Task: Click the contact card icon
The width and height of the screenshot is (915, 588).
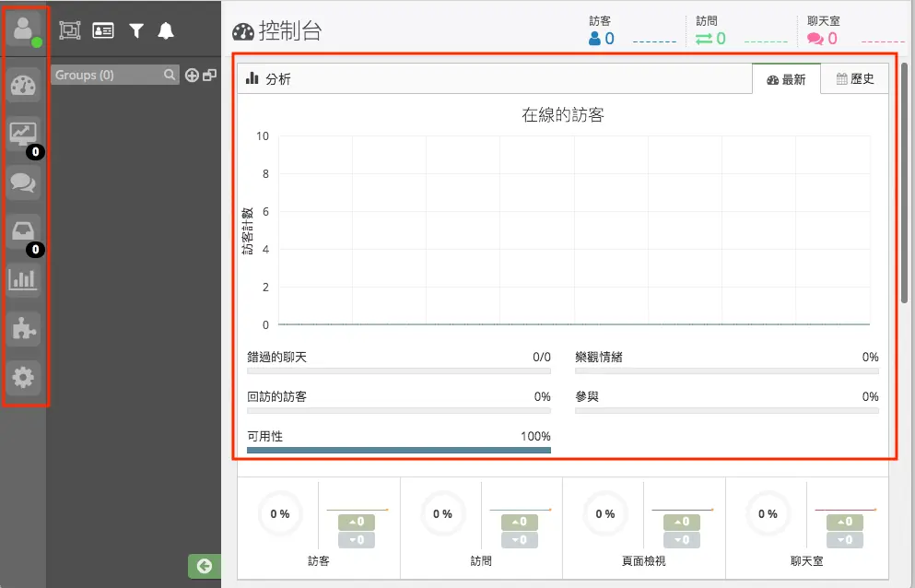Action: click(103, 30)
